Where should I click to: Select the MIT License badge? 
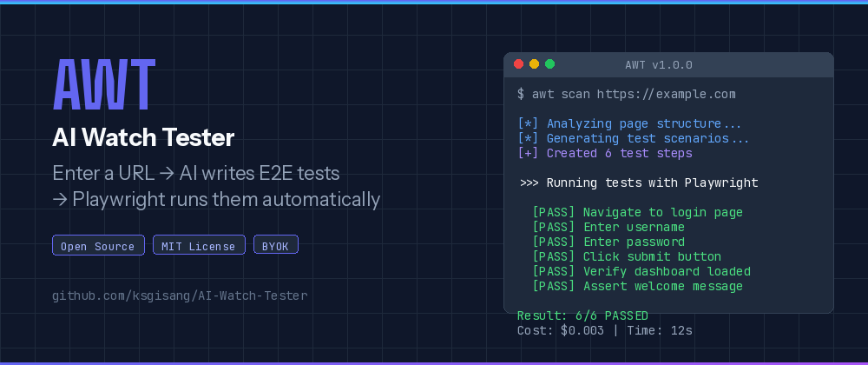tap(200, 245)
